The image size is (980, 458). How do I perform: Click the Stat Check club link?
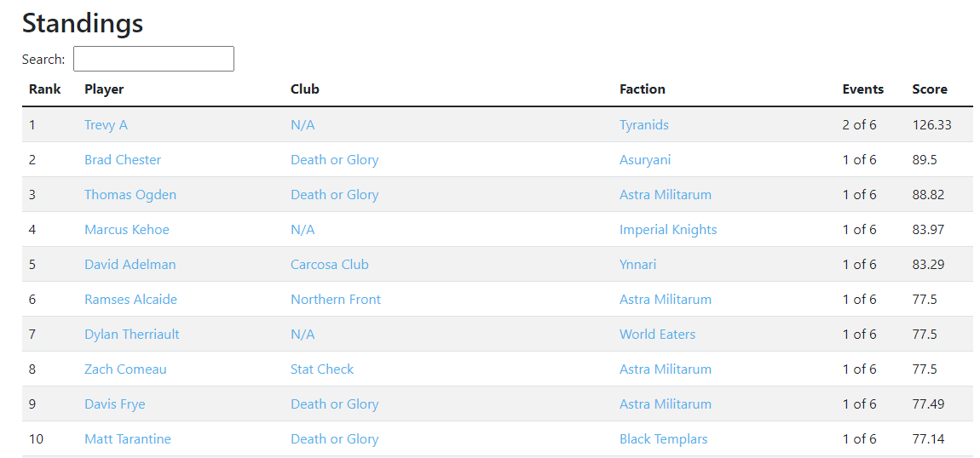pyautogui.click(x=322, y=369)
